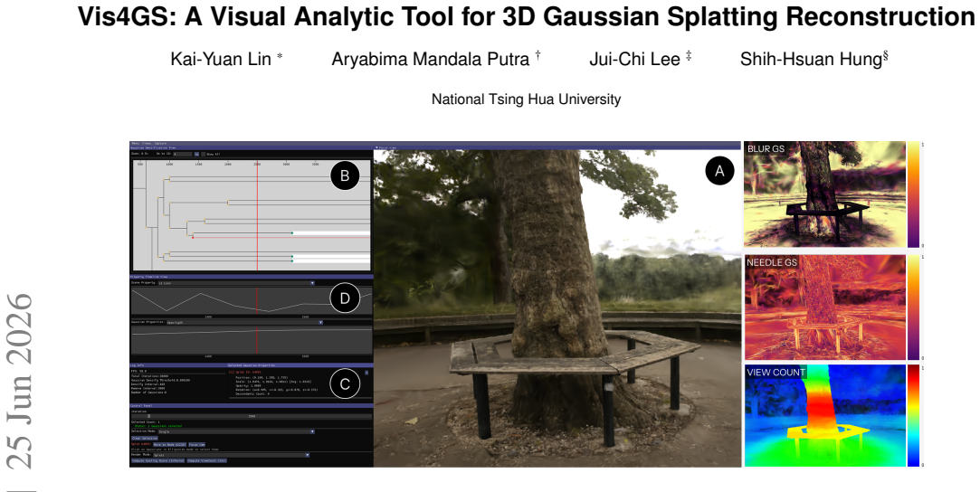Open the Scene Property dropdown

(x=237, y=283)
